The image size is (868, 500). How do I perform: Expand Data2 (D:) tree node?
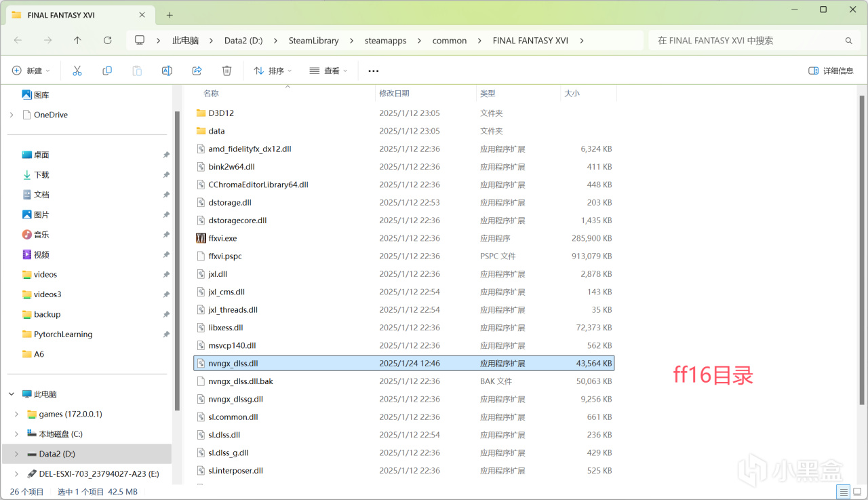(x=17, y=454)
